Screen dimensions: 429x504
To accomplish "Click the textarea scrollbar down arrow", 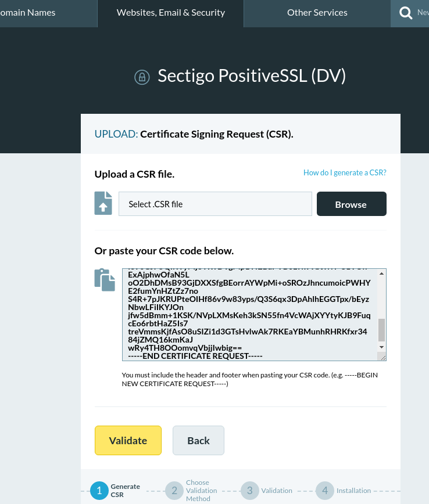I will [381, 347].
